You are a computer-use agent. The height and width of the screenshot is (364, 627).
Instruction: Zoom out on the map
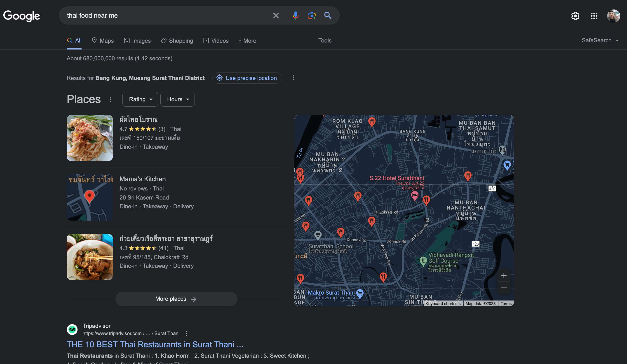pos(504,288)
